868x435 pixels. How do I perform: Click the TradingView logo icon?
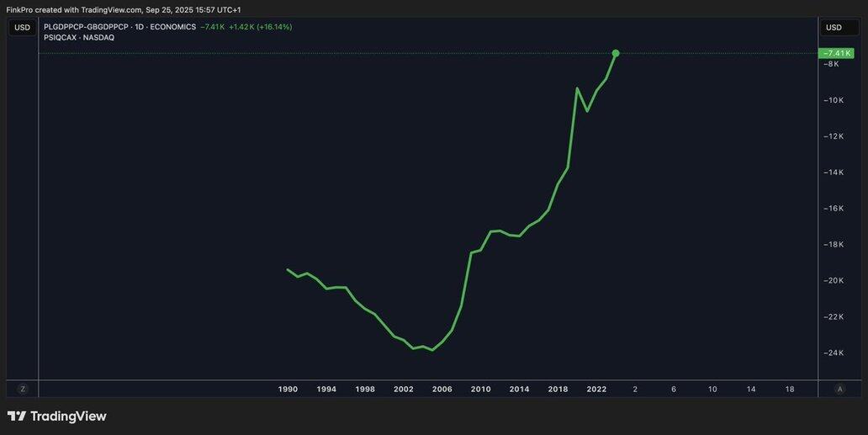[17, 416]
